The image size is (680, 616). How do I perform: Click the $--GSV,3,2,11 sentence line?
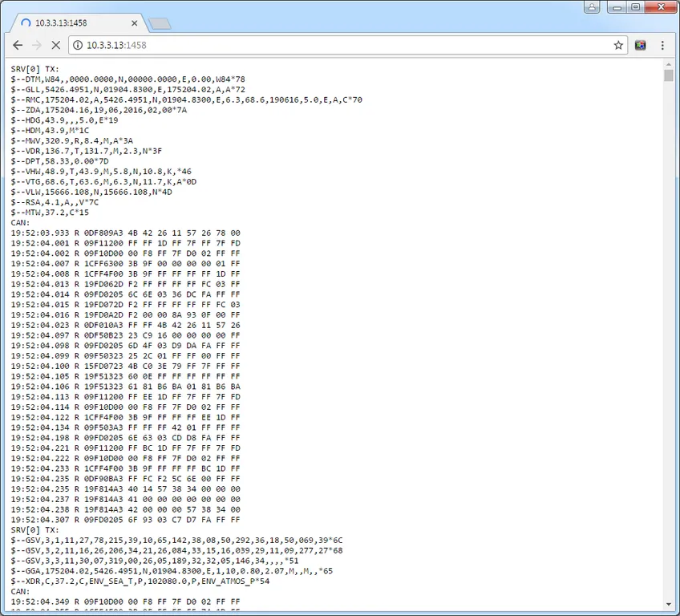pyautogui.click(x=177, y=550)
